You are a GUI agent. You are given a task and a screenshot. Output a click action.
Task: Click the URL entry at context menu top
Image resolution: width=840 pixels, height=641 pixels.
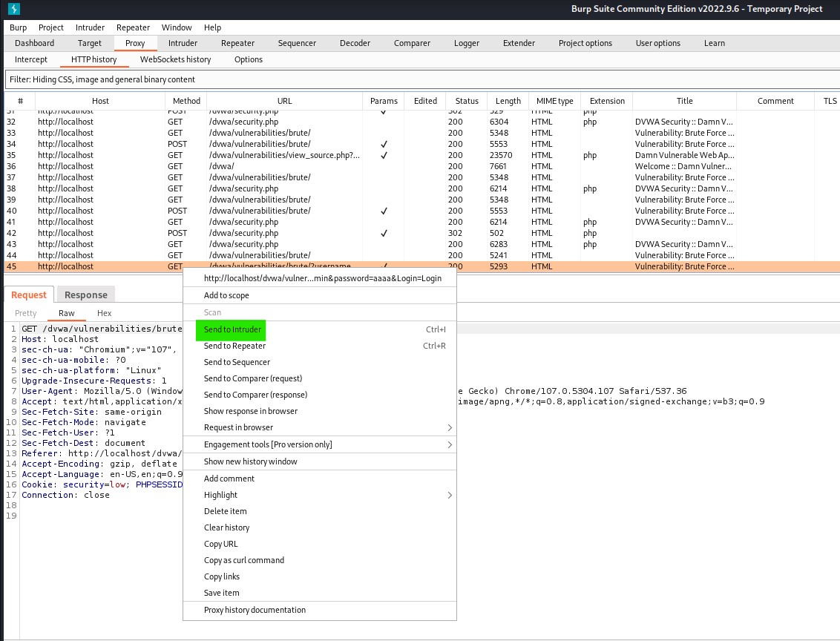(x=320, y=278)
